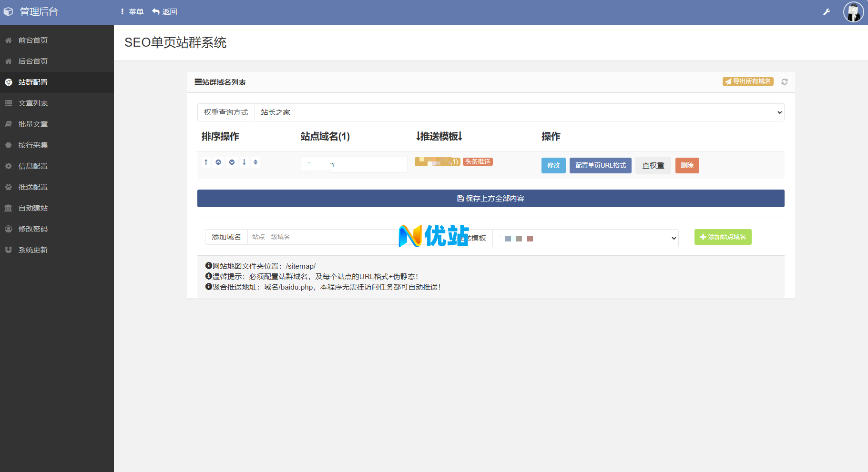
Task: Click the 管理后台 cube logo
Action: (x=9, y=12)
